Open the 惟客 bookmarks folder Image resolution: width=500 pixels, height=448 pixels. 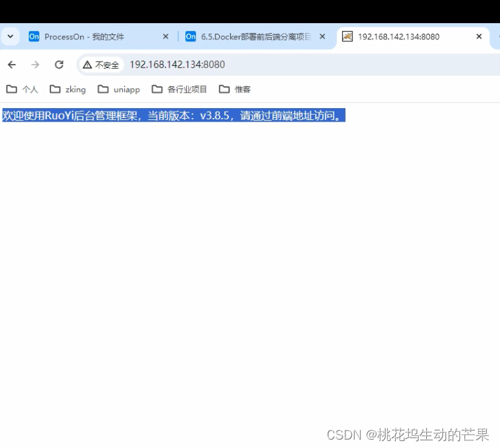235,89
